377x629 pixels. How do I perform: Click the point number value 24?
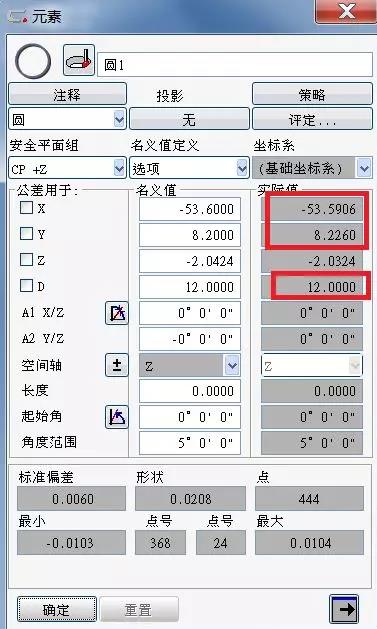(x=221, y=543)
